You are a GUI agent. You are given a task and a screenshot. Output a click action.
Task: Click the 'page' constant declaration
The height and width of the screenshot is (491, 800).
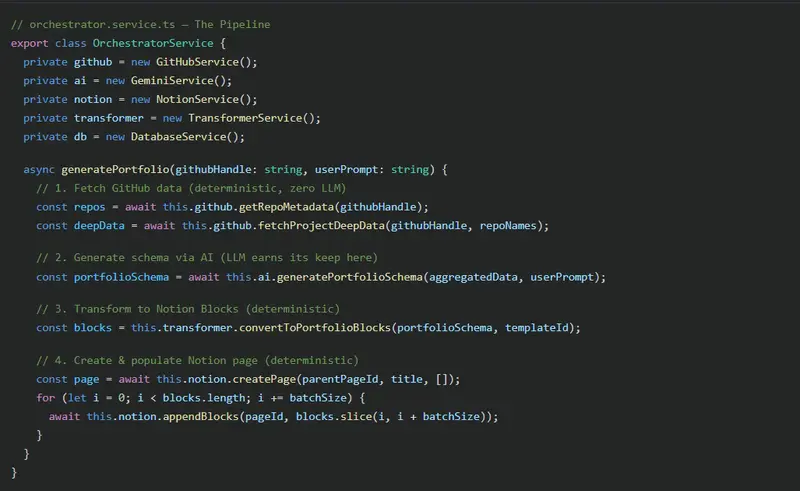coord(86,379)
